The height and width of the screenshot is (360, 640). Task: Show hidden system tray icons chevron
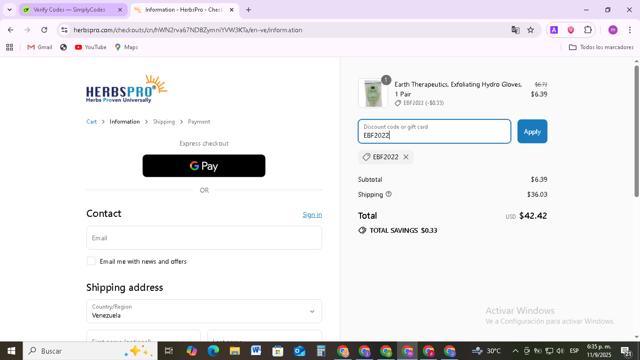pos(515,351)
